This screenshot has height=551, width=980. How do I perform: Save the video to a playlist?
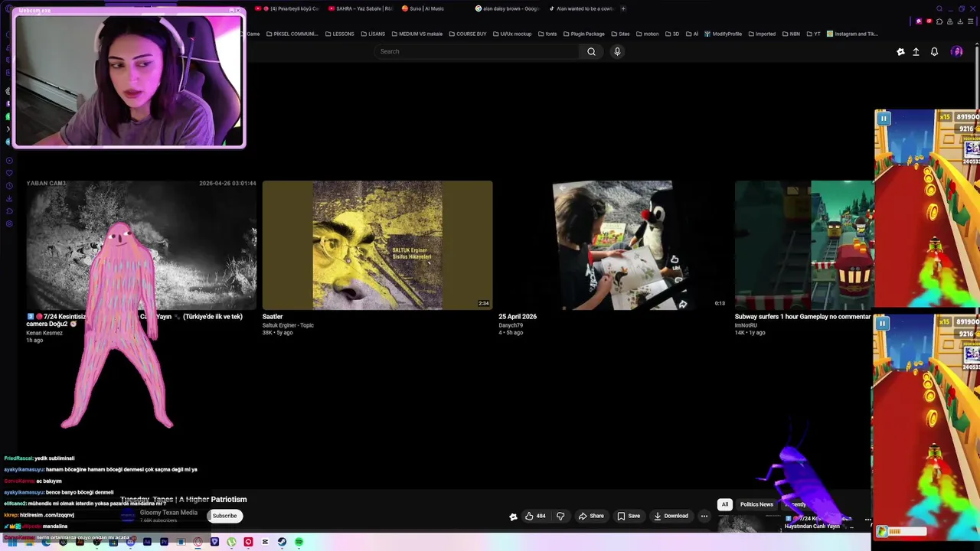tap(629, 516)
